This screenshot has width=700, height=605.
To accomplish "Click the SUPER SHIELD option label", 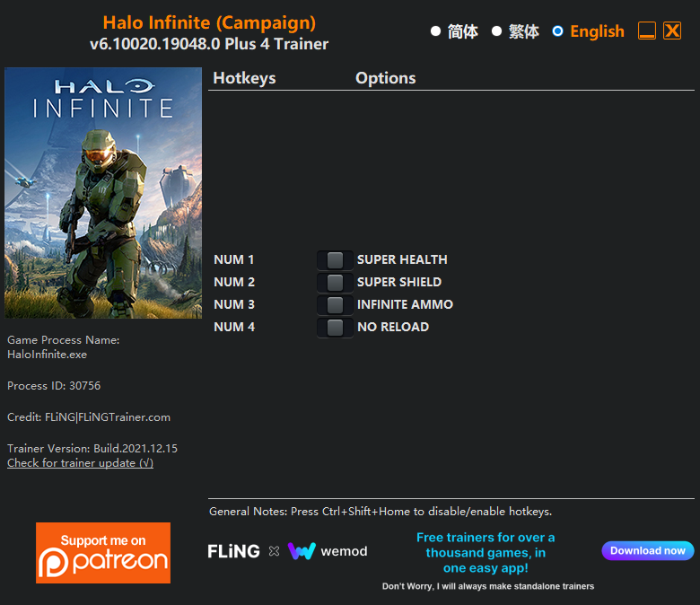I will pyautogui.click(x=399, y=282).
